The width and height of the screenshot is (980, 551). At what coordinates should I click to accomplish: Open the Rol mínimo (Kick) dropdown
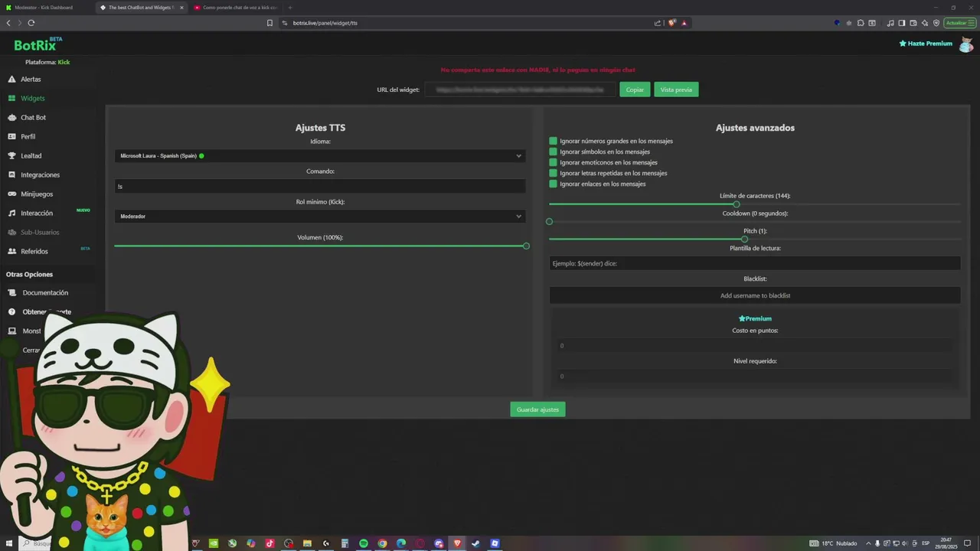pos(320,217)
